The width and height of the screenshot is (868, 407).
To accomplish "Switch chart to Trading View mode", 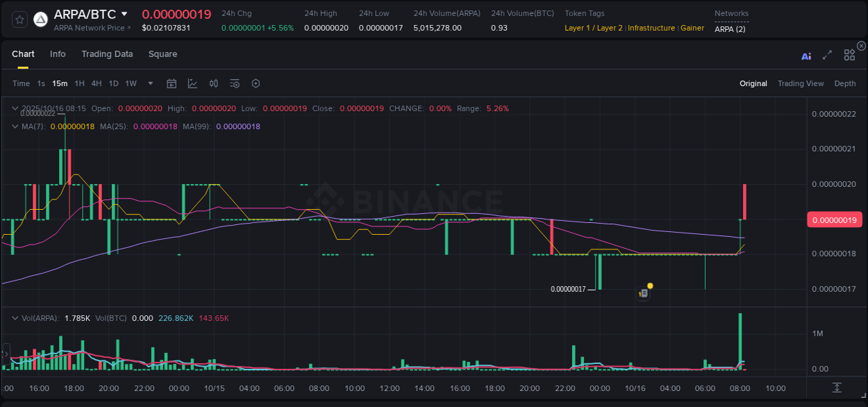I will (801, 83).
